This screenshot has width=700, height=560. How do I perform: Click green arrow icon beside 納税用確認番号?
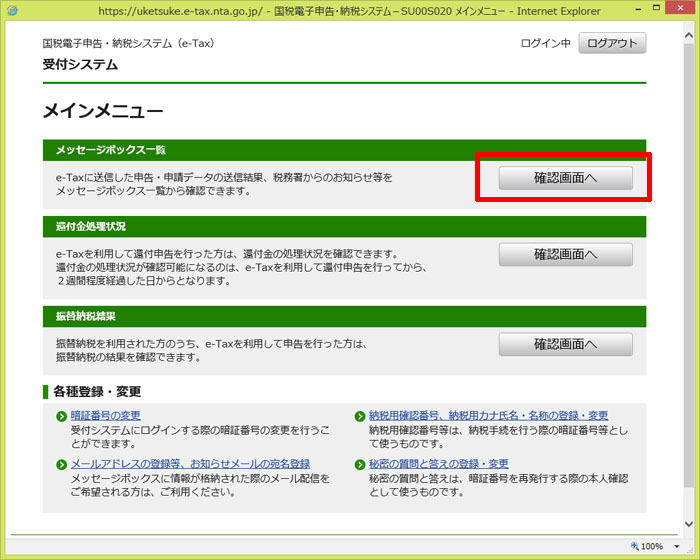(x=360, y=417)
